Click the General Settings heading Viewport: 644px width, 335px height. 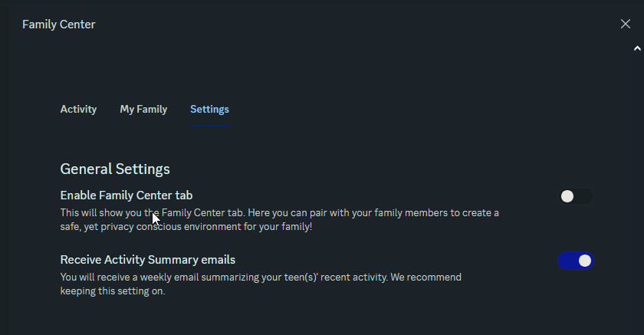[x=115, y=169]
